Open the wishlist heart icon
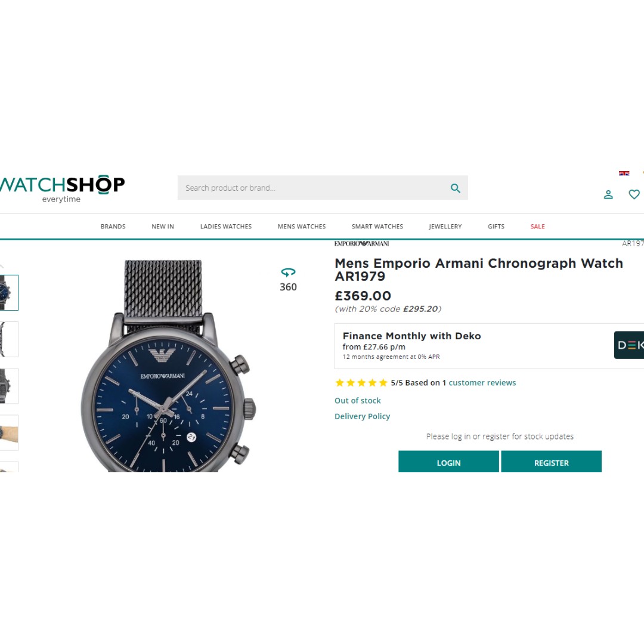The image size is (644, 644). (x=634, y=194)
